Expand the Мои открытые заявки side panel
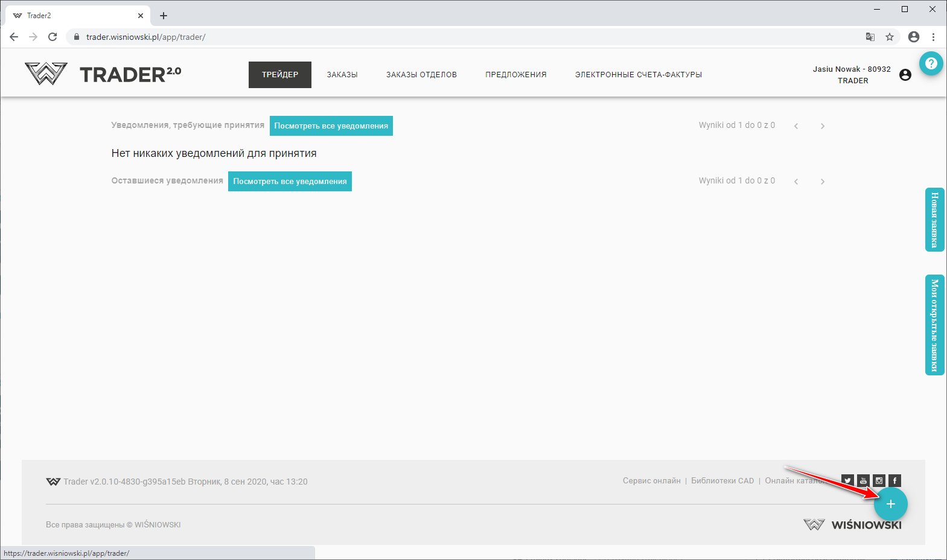This screenshot has width=947, height=560. (x=934, y=325)
